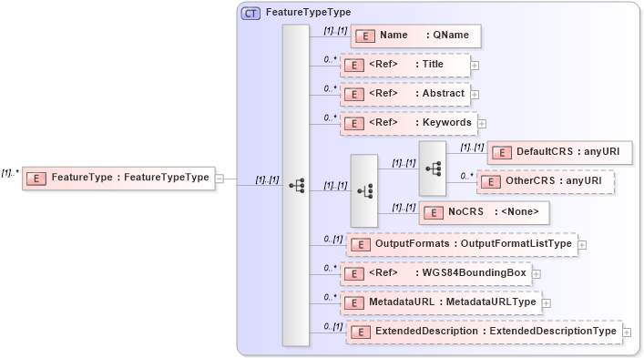644x358 pixels.
Task: Click the 0..* cardinality next to MetadataURL
Action: (x=330, y=297)
